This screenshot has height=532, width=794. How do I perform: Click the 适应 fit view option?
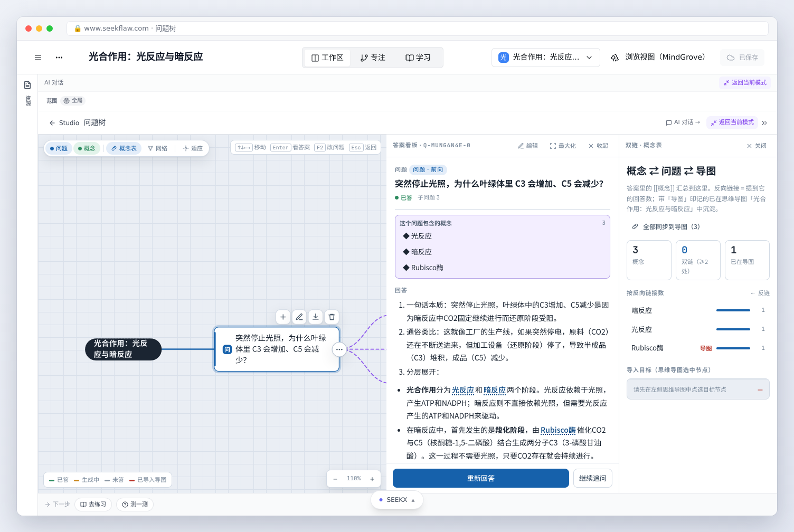pyautogui.click(x=193, y=148)
